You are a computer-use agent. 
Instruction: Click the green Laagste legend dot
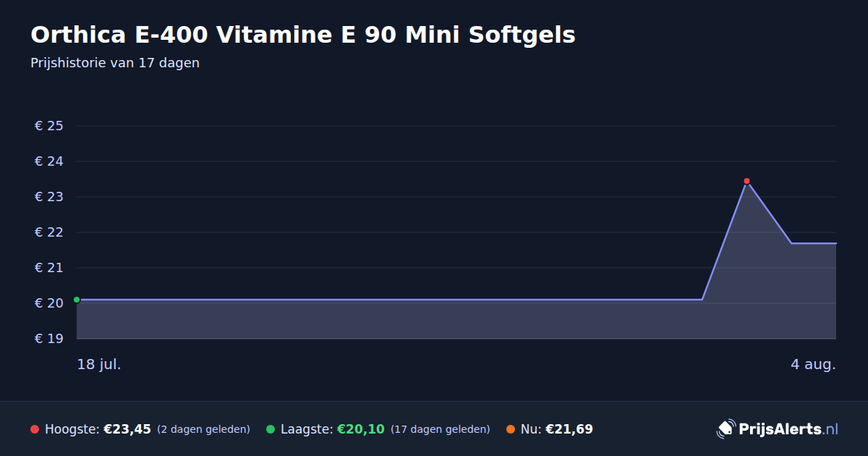pos(271,429)
